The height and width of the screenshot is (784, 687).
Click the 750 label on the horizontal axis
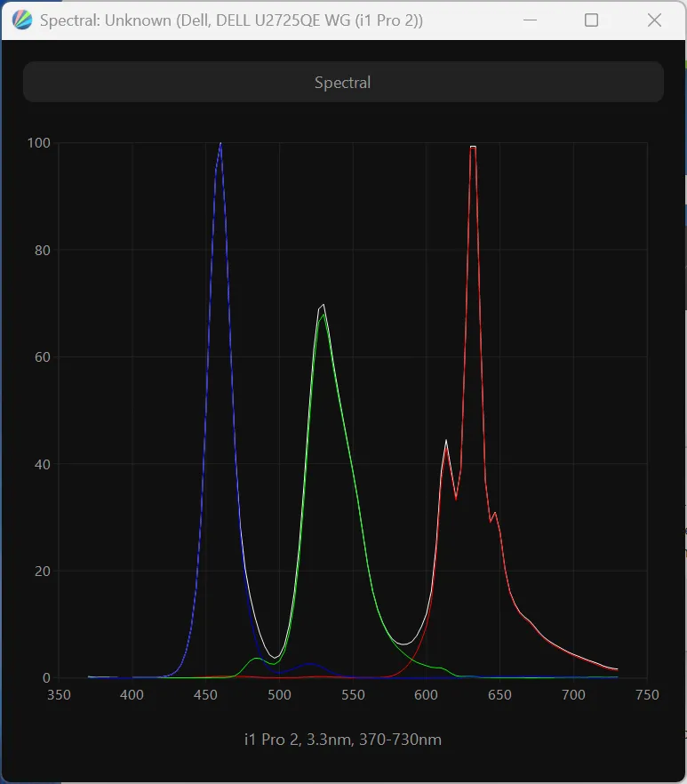click(647, 695)
